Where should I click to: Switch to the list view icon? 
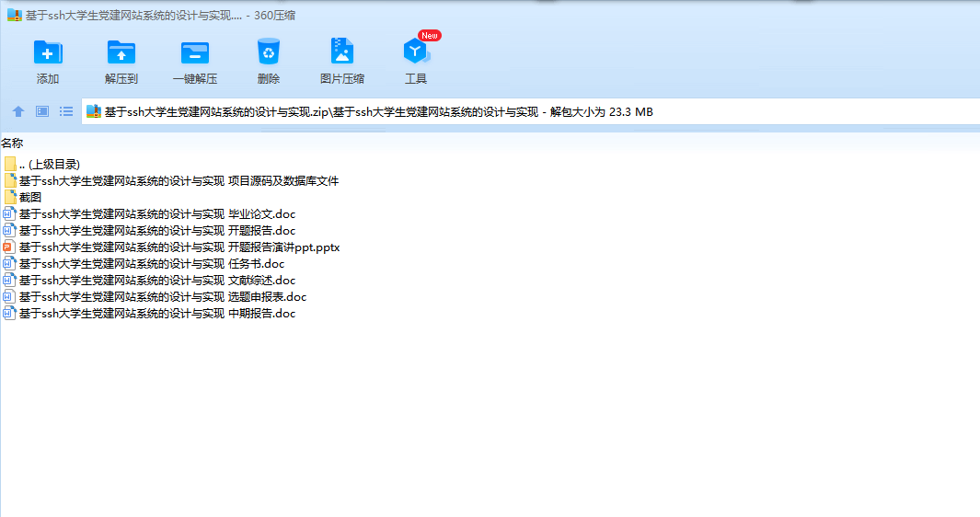pos(66,111)
